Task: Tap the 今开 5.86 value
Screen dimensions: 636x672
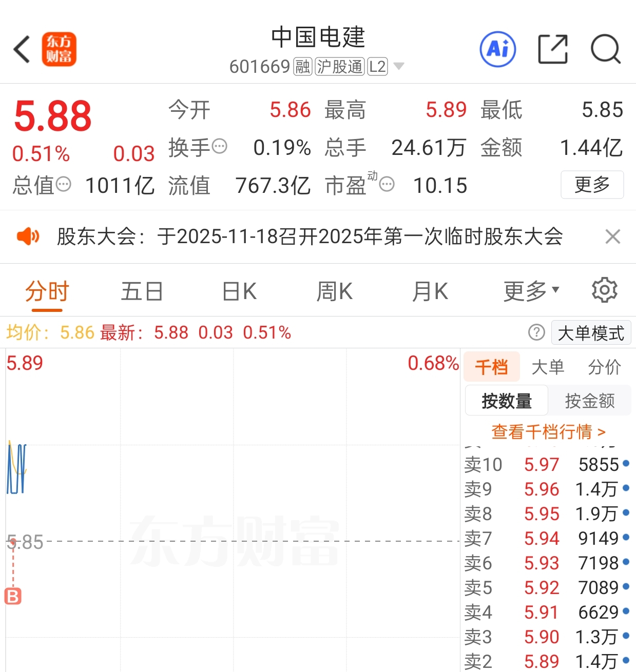Action: (291, 110)
